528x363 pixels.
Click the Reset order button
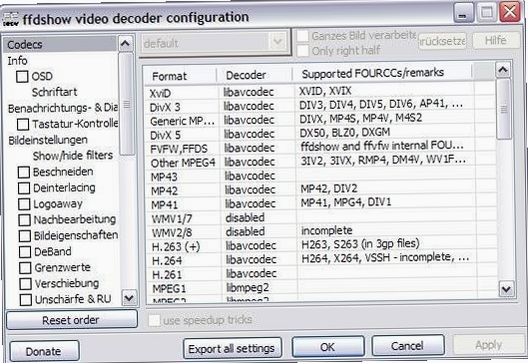click(x=72, y=319)
